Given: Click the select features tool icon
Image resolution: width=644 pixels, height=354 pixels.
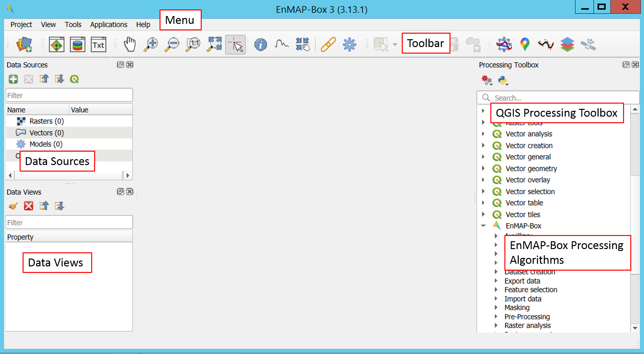Looking at the screenshot, I should pyautogui.click(x=381, y=44).
